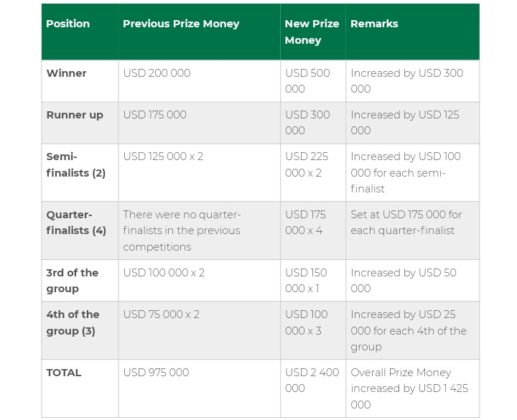Click the 4th of the group (3) label
517x420 pixels.
73,322
